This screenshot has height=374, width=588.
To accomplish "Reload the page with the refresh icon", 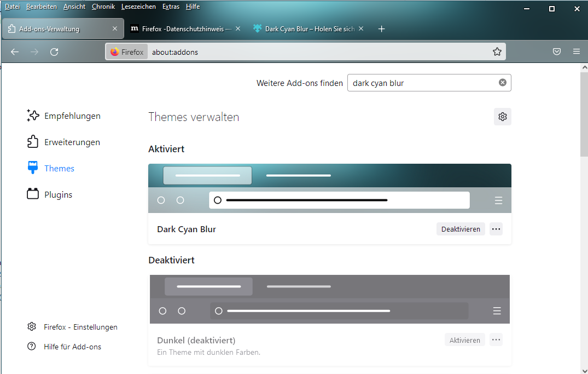I will 54,52.
